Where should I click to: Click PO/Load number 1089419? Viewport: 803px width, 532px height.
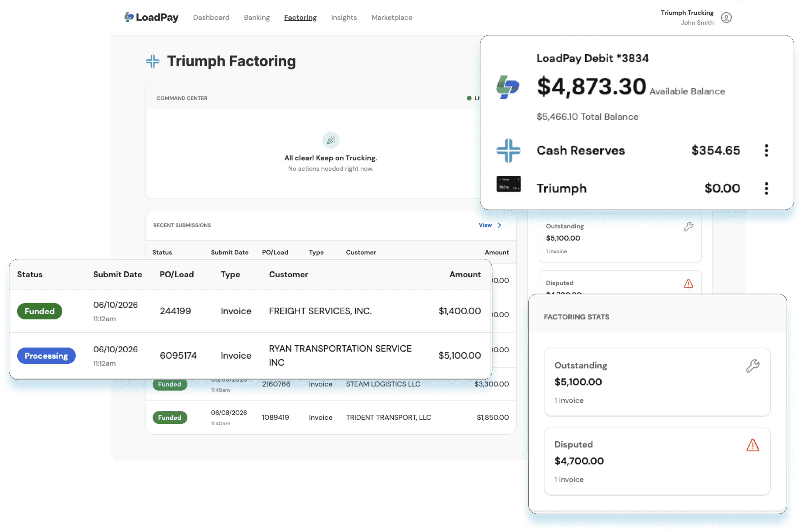[x=275, y=417]
